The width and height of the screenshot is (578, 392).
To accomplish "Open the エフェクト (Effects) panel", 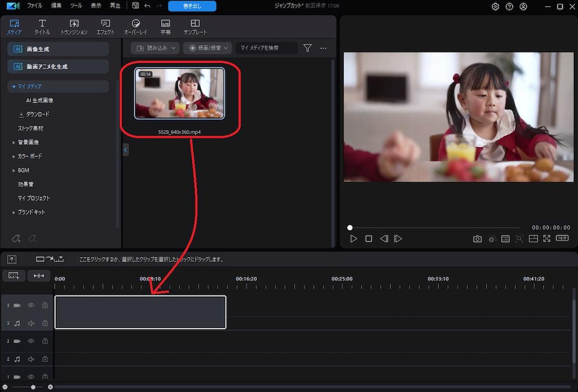I will point(105,26).
